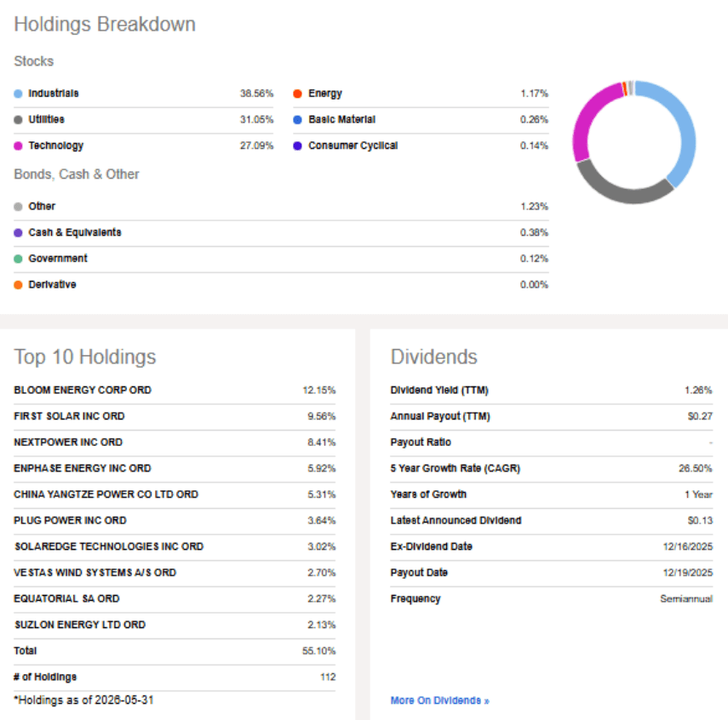Click the Consumer Cyclical purple legend dot
This screenshot has width=728, height=720.
pyautogui.click(x=298, y=146)
